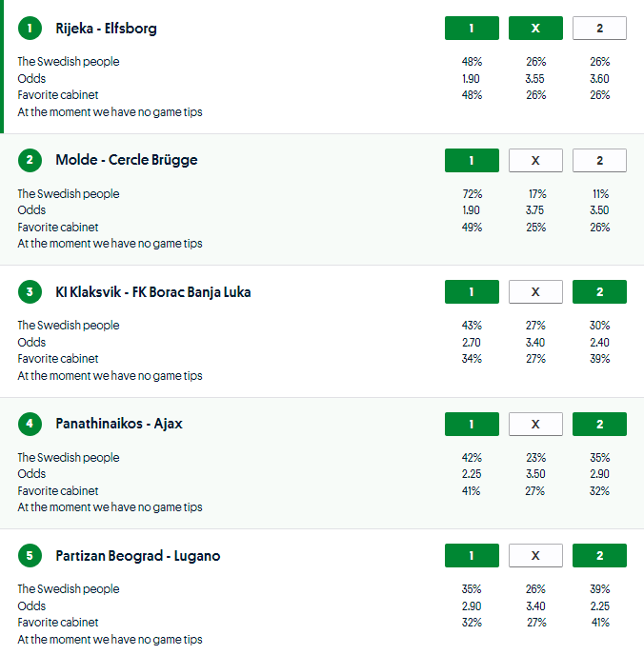Viewport: 644px width, 655px height.
Task: Click the number 3 badge beside KI Klaksvik
Action: pyautogui.click(x=30, y=292)
